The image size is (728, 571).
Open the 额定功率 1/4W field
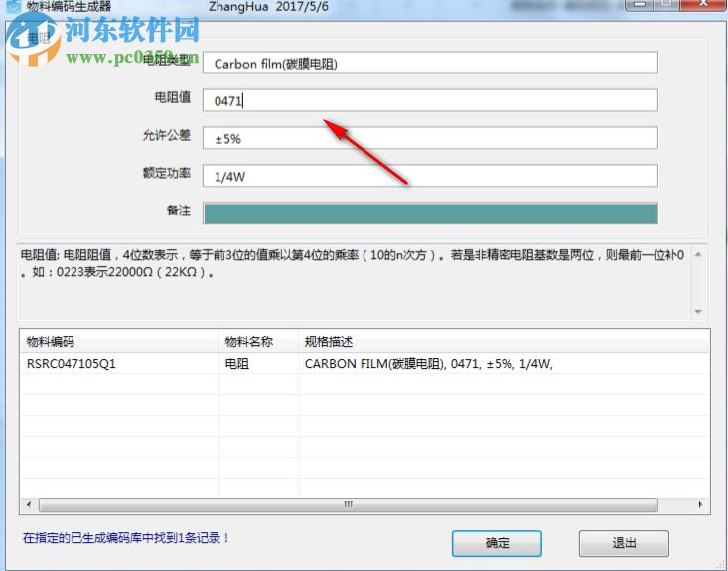(x=430, y=176)
